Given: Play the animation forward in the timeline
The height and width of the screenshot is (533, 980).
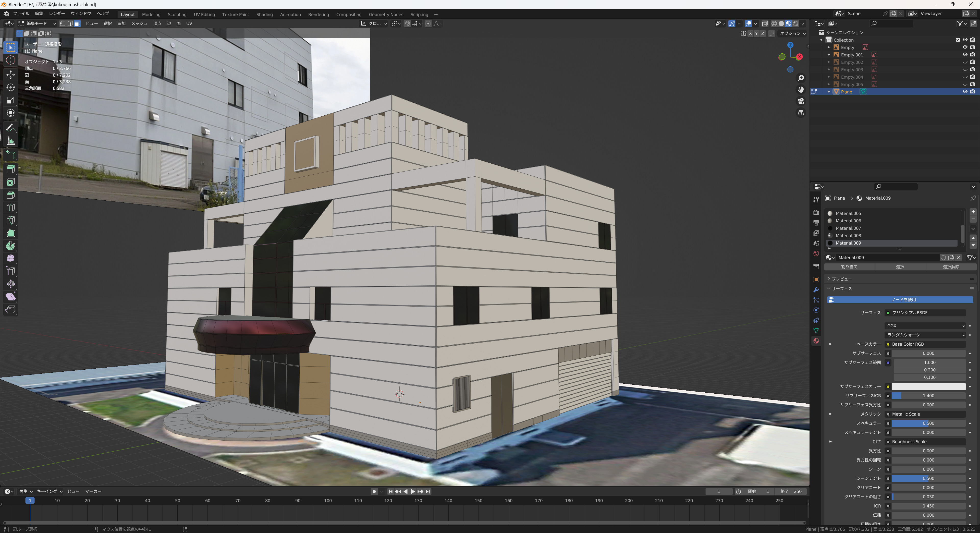Looking at the screenshot, I should pos(413,492).
